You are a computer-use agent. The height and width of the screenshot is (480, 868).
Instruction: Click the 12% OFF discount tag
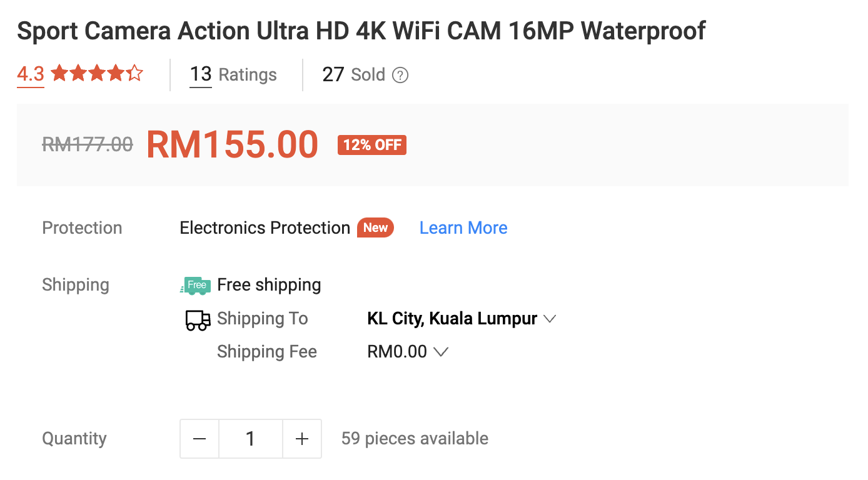pyautogui.click(x=372, y=145)
